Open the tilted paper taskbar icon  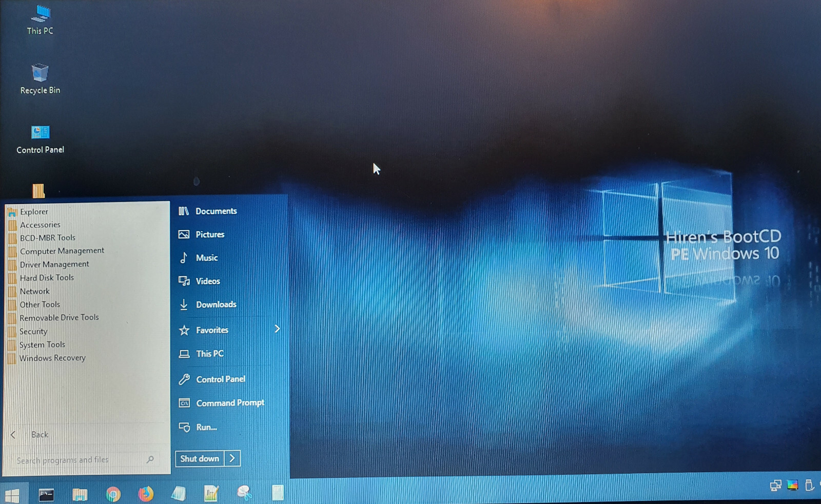tap(179, 493)
